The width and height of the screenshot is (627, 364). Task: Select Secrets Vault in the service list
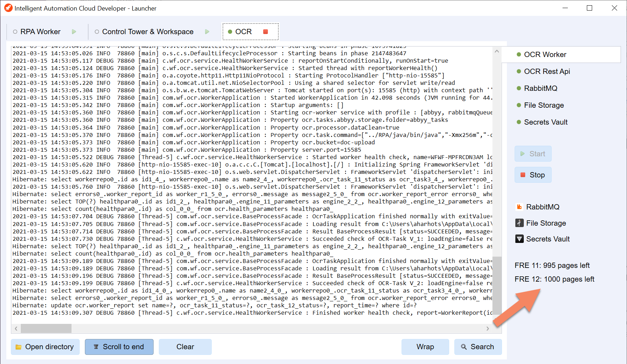click(561, 122)
